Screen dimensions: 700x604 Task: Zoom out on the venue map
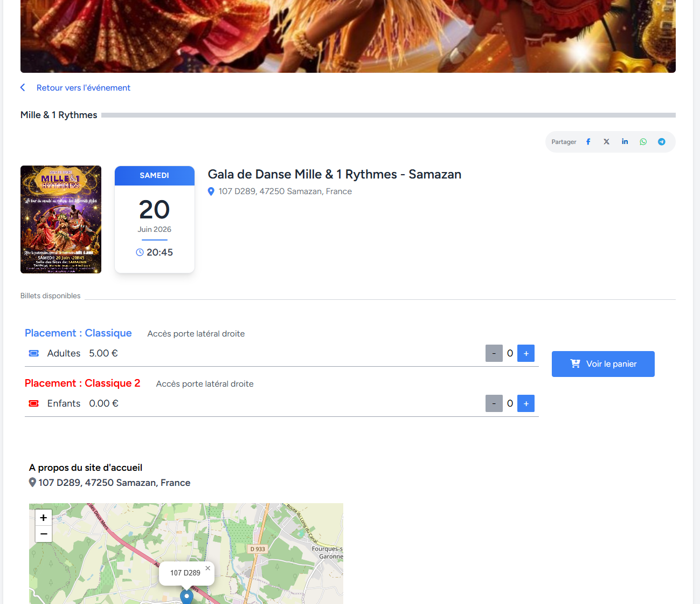43,534
